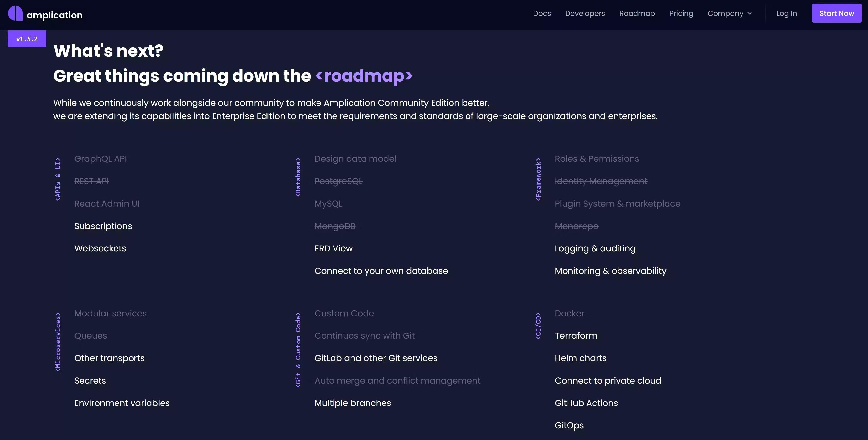
Task: Click the Microservices category label
Action: [x=58, y=341]
